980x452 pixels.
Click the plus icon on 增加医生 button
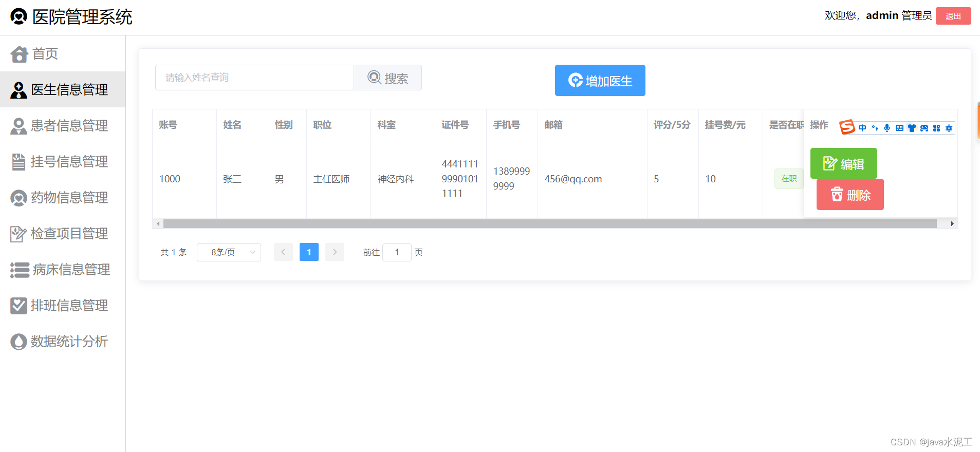coord(575,80)
